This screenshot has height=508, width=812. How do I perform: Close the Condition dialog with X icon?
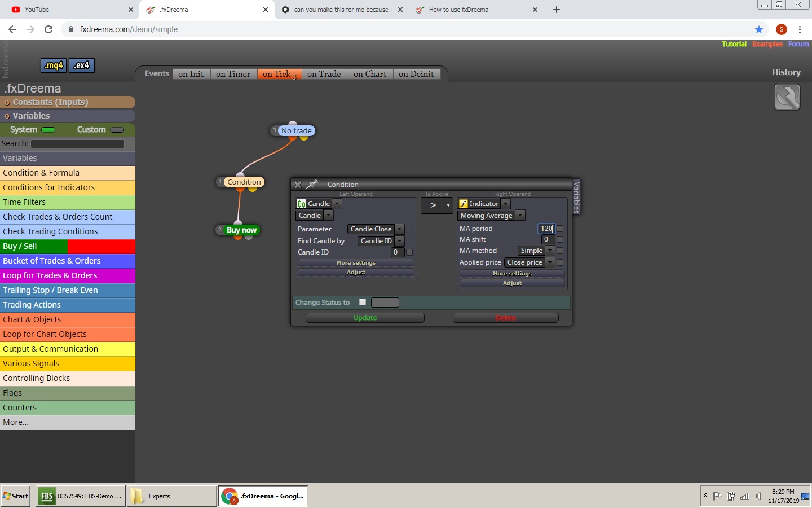point(298,185)
